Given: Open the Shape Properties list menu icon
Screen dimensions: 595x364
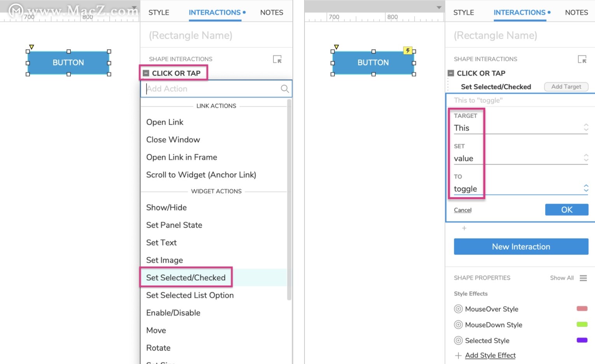Looking at the screenshot, I should click(583, 278).
